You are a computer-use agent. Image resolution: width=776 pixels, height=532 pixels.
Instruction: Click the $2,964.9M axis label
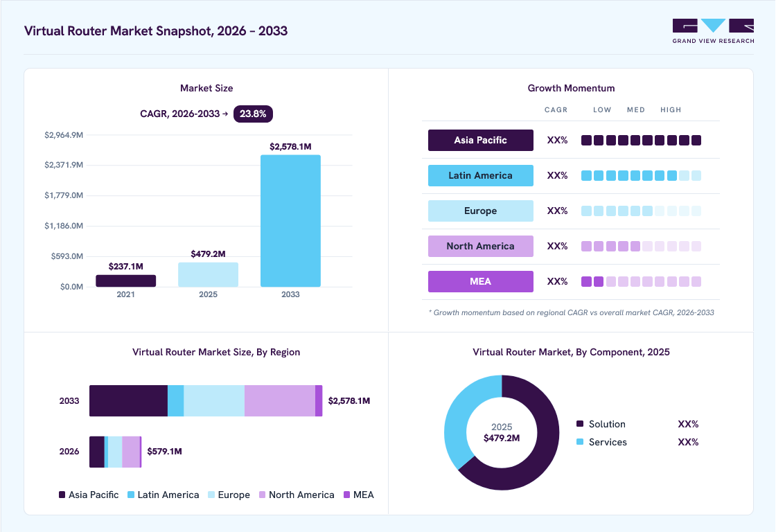coord(64,134)
